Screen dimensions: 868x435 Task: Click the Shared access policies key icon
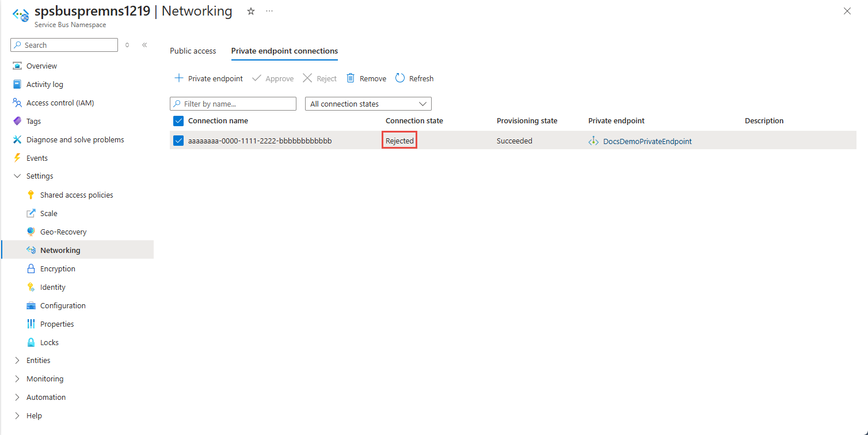point(31,195)
